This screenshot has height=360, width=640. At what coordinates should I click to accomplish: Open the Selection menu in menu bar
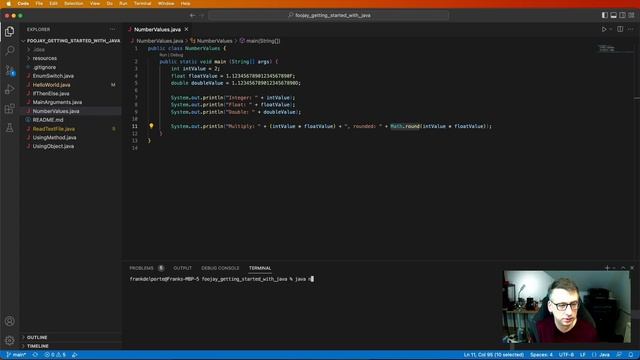(x=73, y=3)
